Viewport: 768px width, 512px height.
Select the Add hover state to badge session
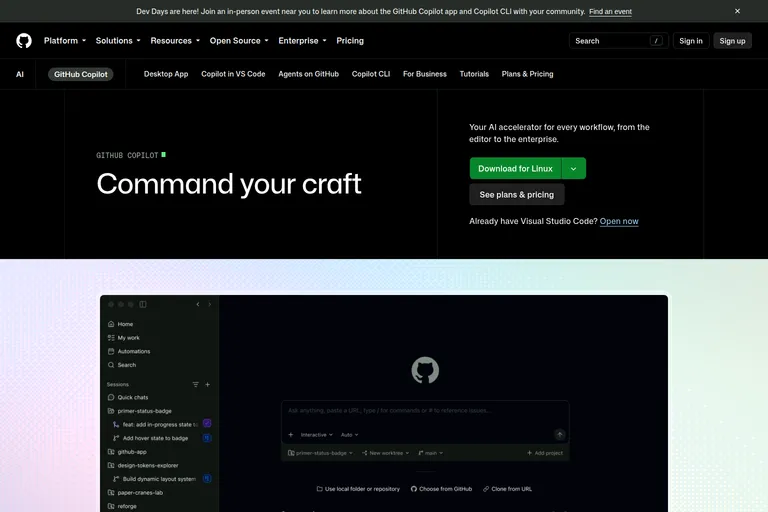pyautogui.click(x=150, y=438)
